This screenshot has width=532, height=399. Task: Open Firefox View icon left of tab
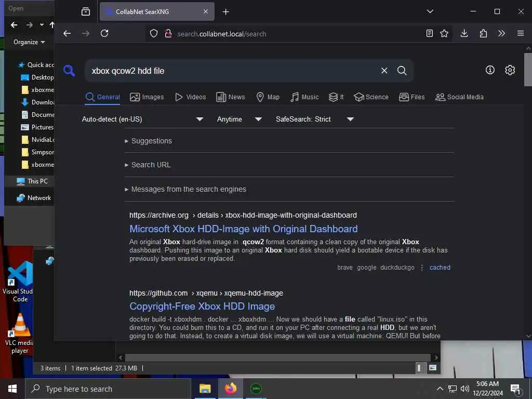(86, 12)
